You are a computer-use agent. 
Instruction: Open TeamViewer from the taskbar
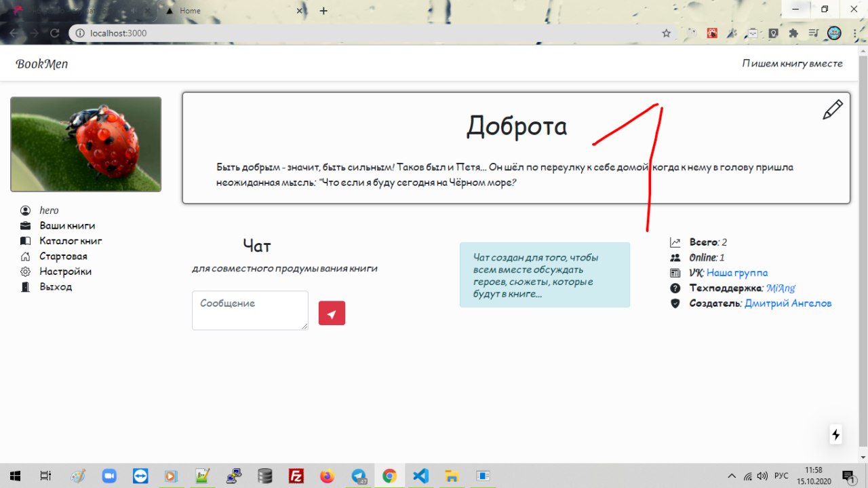(x=140, y=476)
